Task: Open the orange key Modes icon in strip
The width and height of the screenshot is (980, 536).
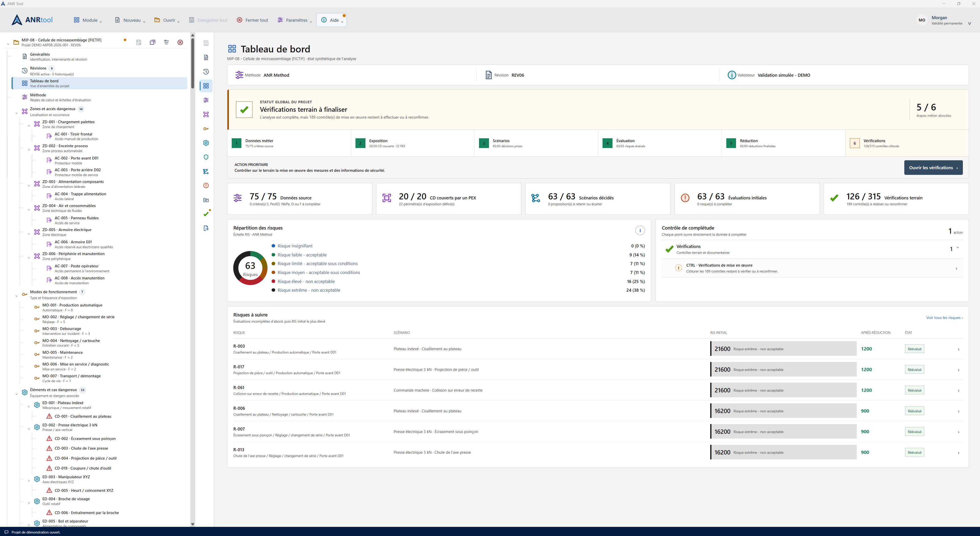Action: click(206, 129)
